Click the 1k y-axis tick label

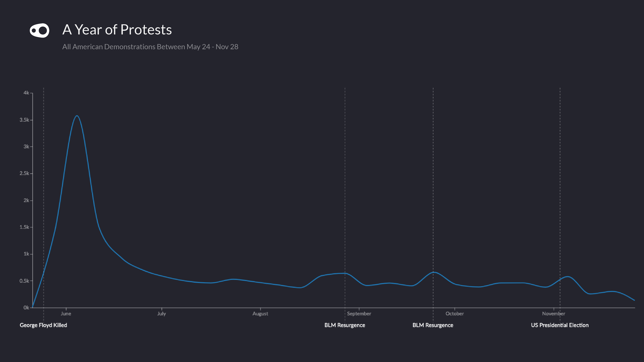pos(26,254)
